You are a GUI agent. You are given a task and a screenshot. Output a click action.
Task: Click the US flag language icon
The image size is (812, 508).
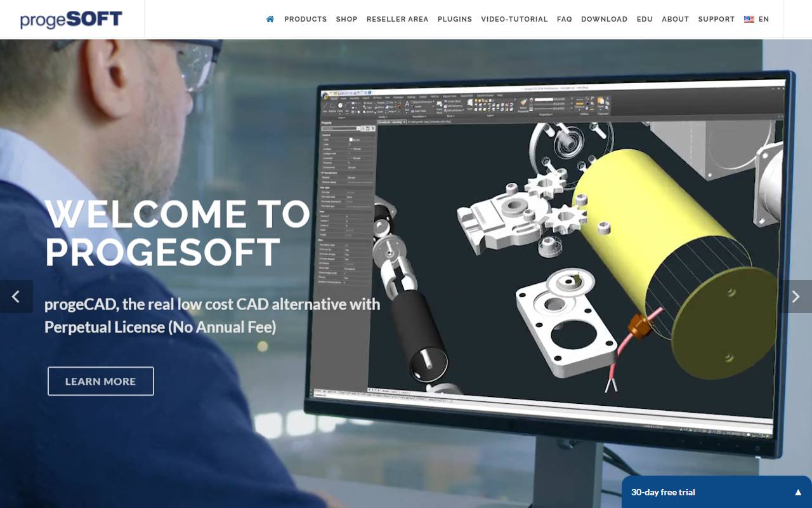point(749,19)
